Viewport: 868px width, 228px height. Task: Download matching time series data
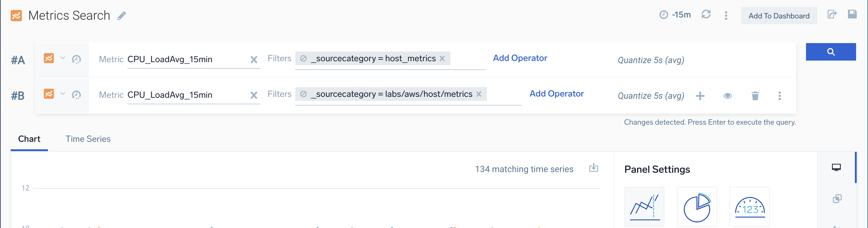coord(593,168)
